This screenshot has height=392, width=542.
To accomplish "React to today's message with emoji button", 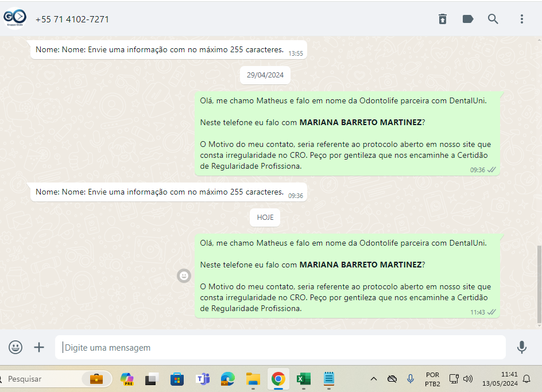I will 184,275.
